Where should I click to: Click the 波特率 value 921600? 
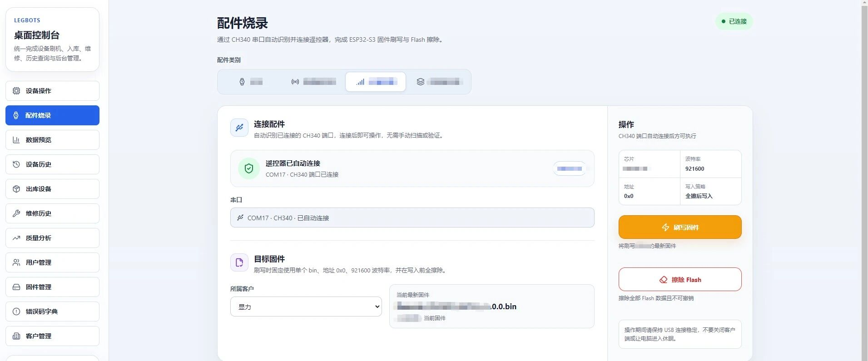[694, 169]
